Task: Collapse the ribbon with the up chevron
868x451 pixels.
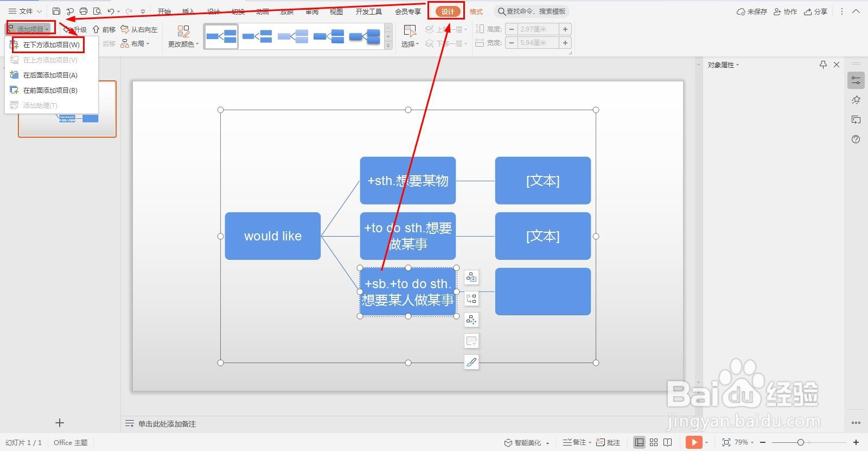Action: pos(856,11)
